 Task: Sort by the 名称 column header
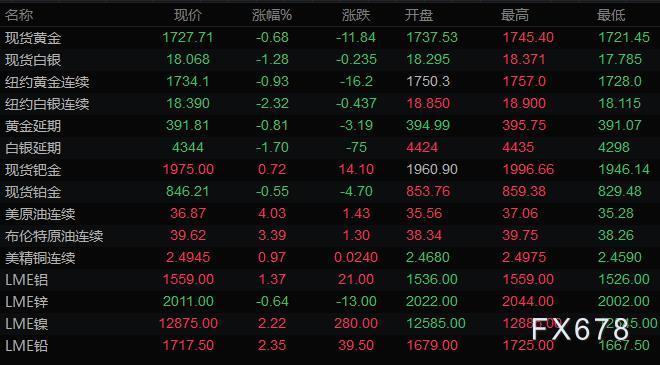pyautogui.click(x=19, y=16)
